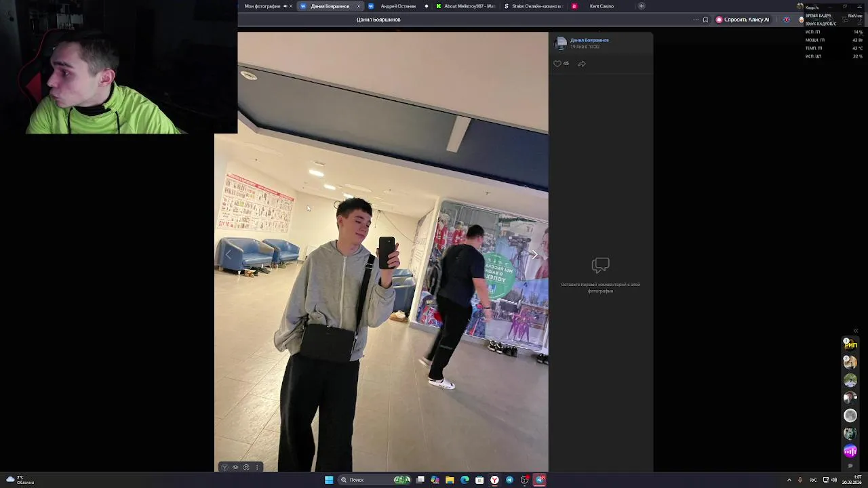This screenshot has height=488, width=868.
Task: Open Task View on the taskbar
Action: pyautogui.click(x=420, y=480)
